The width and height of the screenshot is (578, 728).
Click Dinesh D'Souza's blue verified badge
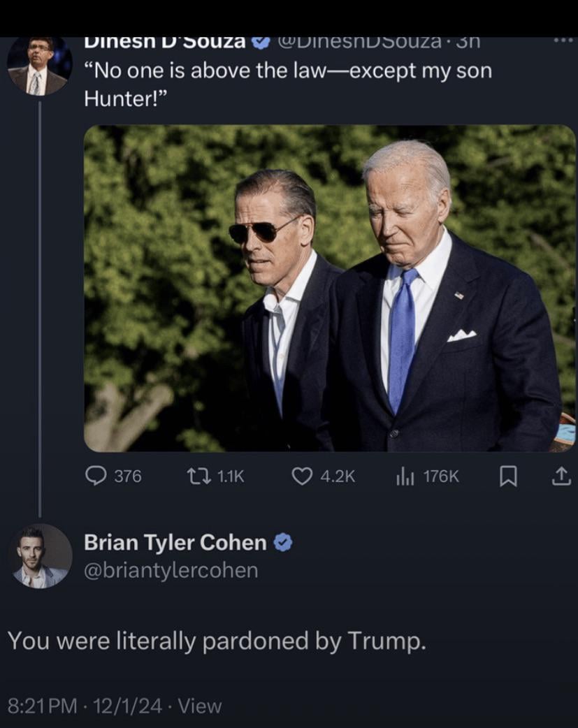coord(261,42)
